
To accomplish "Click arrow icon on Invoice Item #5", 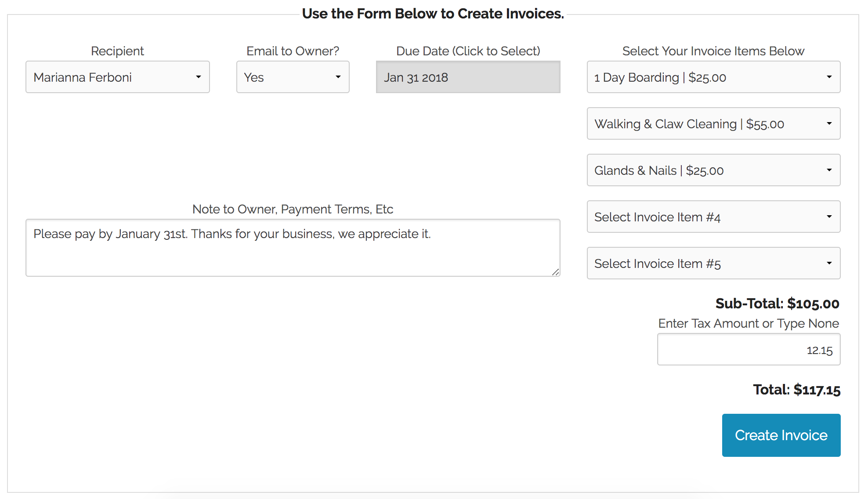I will [829, 264].
